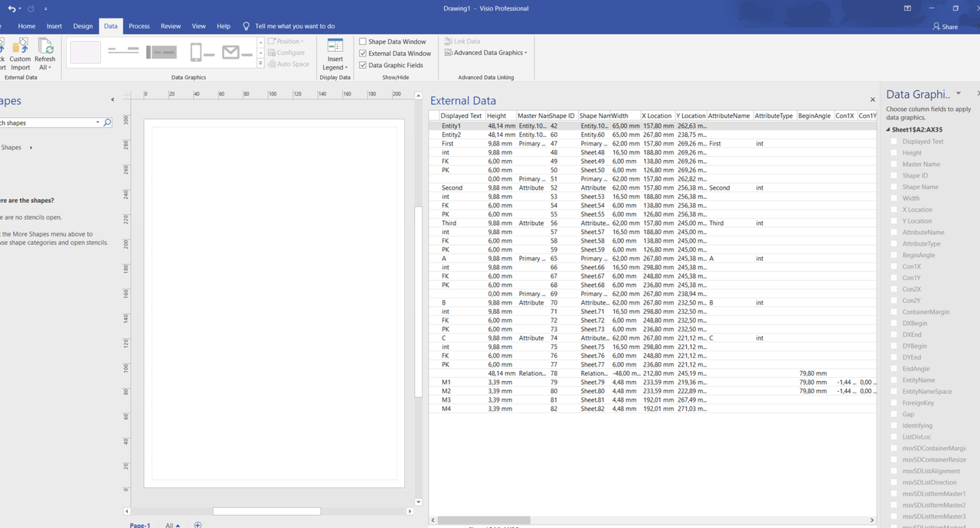Click the Refresh All icon
The height and width of the screenshot is (528, 980).
[45, 46]
